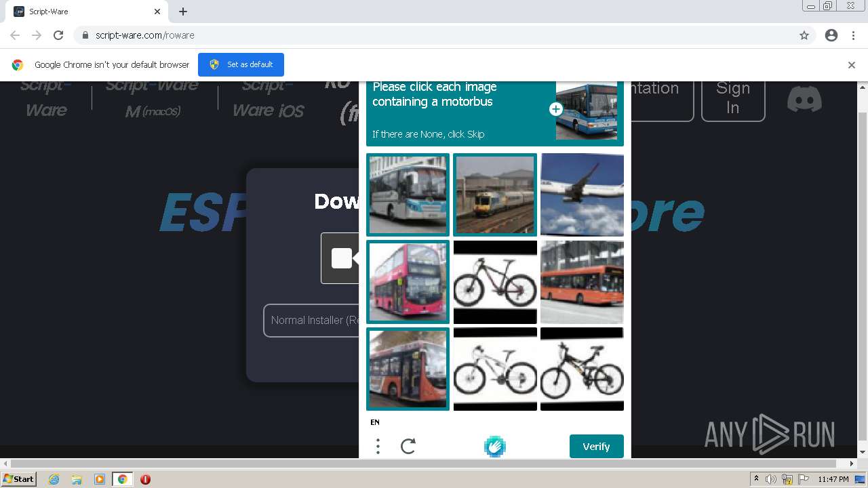Click the address bar with script-ware.com/roware
868x488 pixels.
[444, 35]
